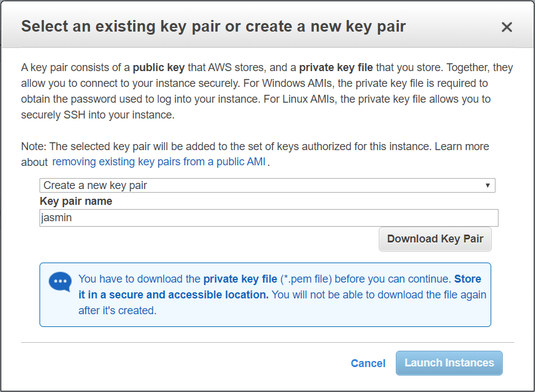Image resolution: width=535 pixels, height=392 pixels.
Task: Click the "after it's created." text in notice
Action: tap(117, 311)
